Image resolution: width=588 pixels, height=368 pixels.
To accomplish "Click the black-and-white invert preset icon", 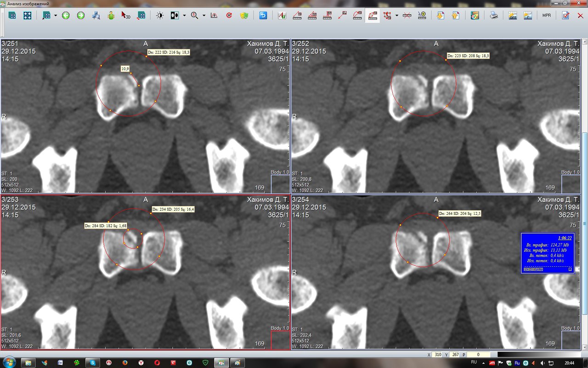I will point(175,15).
